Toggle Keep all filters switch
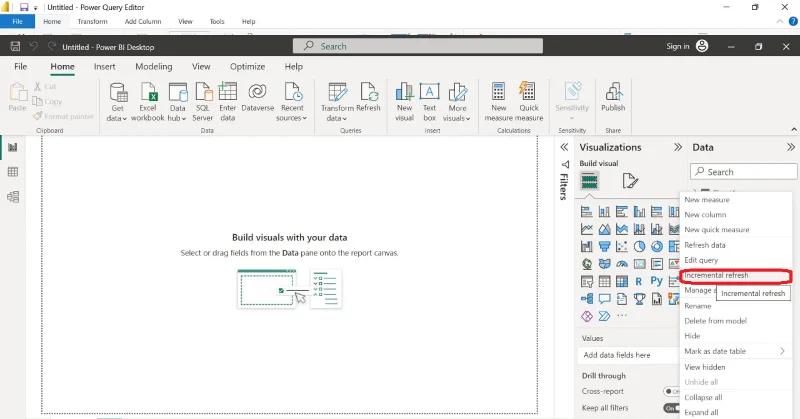The image size is (800, 419). point(671,408)
